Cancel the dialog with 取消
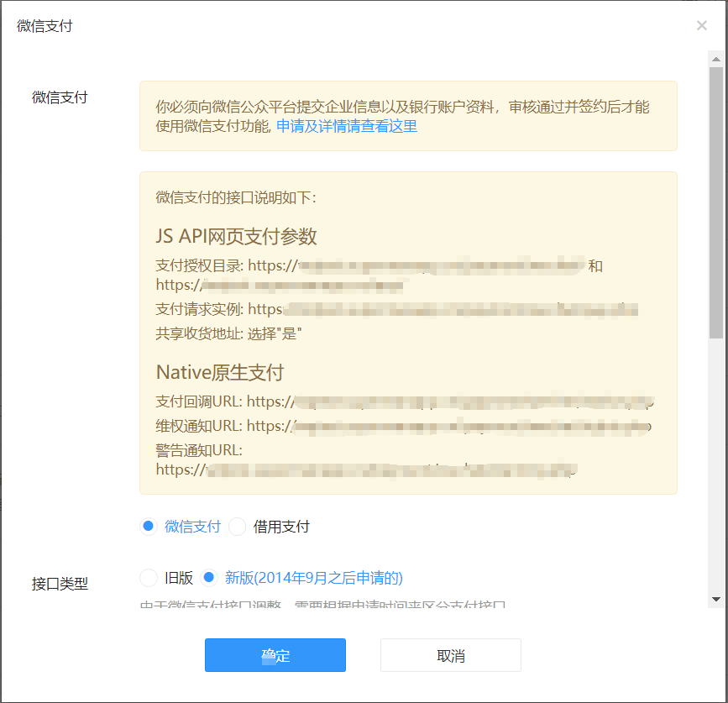Screen dimensions: 728x703 (451, 655)
